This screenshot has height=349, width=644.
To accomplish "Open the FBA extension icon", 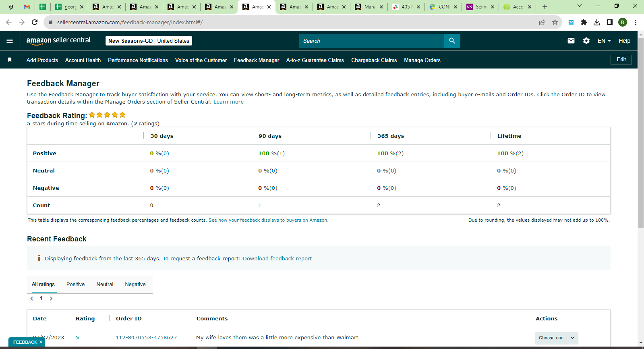I will pos(571,22).
